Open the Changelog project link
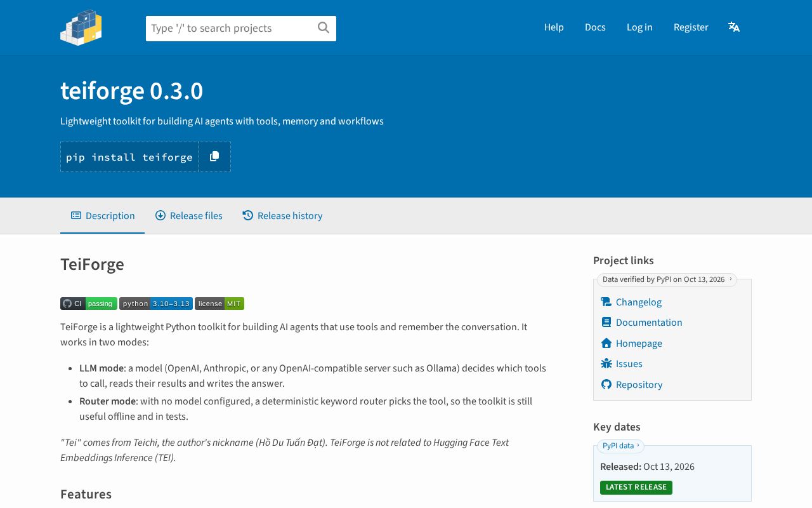The width and height of the screenshot is (812, 508). tap(639, 302)
